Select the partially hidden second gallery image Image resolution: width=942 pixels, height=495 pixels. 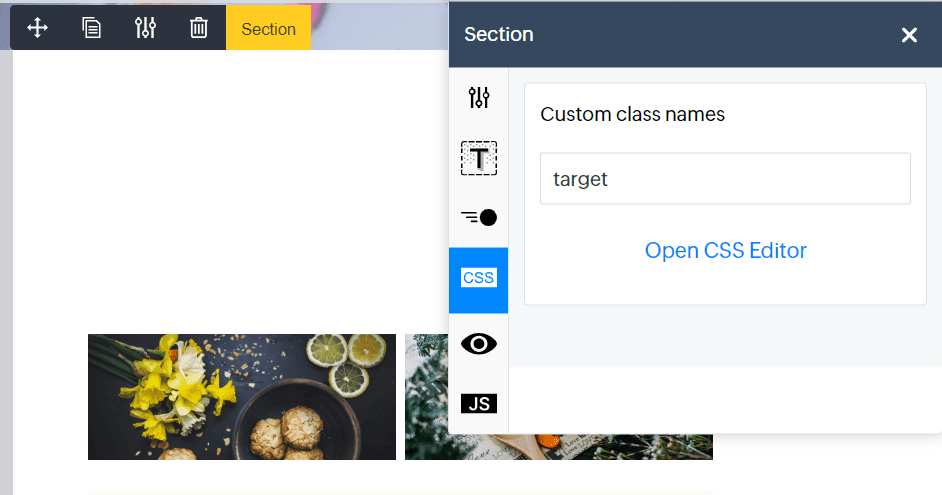click(427, 397)
